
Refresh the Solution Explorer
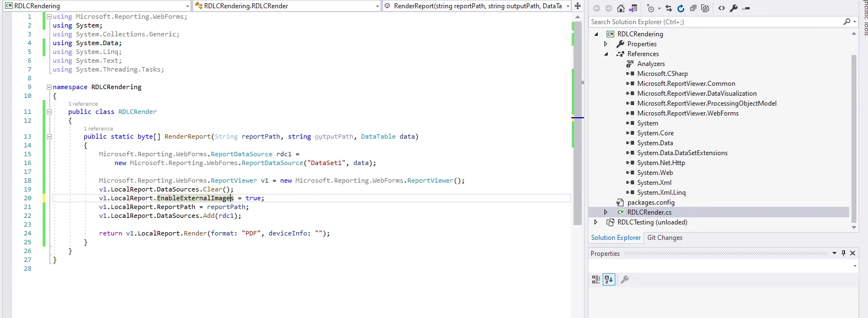pyautogui.click(x=680, y=8)
